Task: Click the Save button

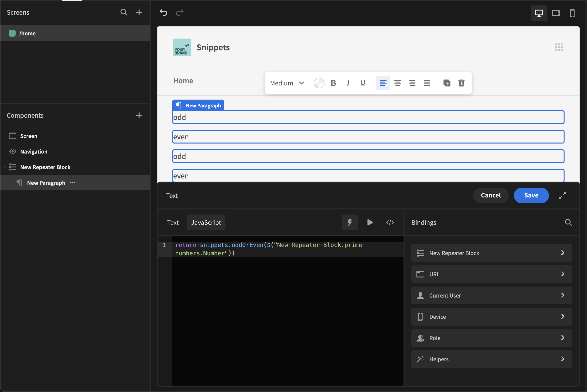Action: pyautogui.click(x=531, y=196)
